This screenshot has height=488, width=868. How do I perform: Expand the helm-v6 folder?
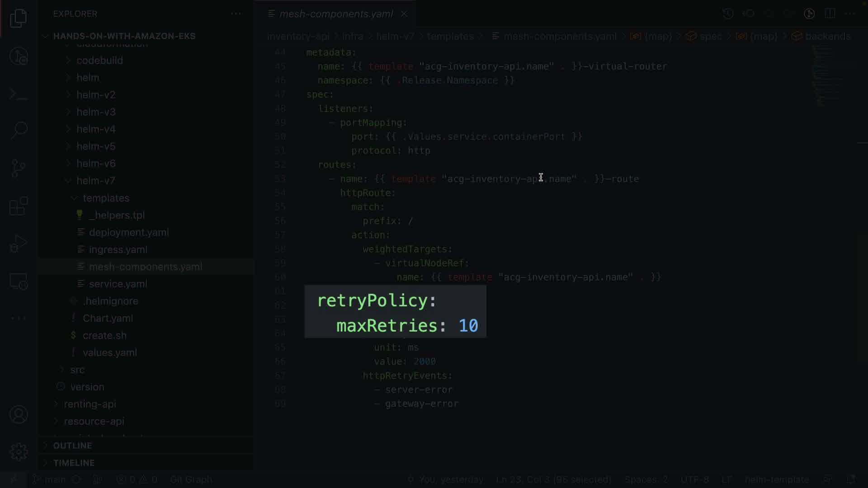point(95,164)
